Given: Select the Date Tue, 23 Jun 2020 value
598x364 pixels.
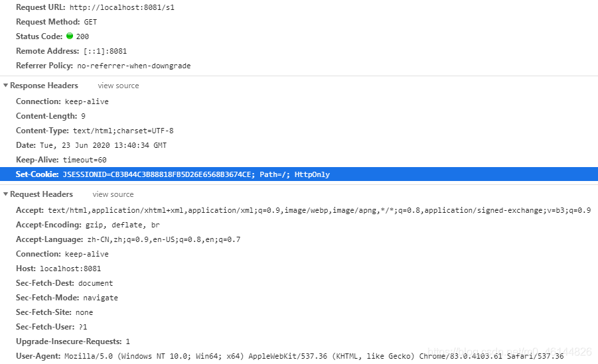Looking at the screenshot, I should (103, 145).
